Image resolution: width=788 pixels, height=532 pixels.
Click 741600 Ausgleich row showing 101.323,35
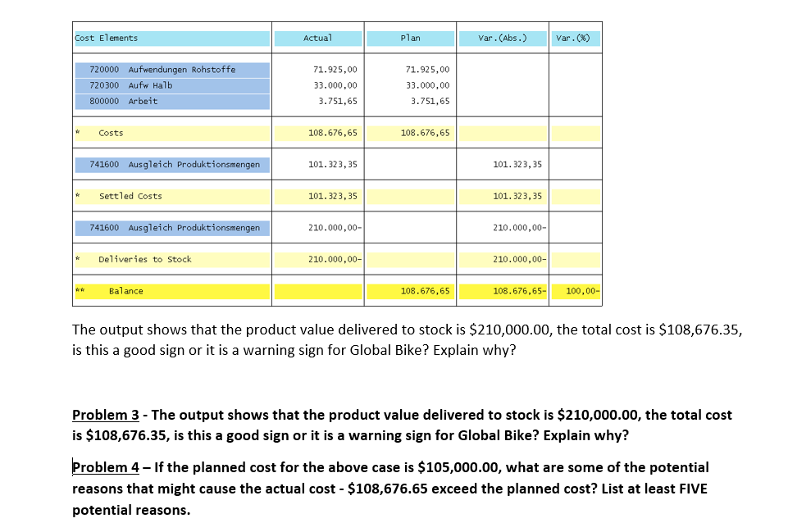click(172, 165)
